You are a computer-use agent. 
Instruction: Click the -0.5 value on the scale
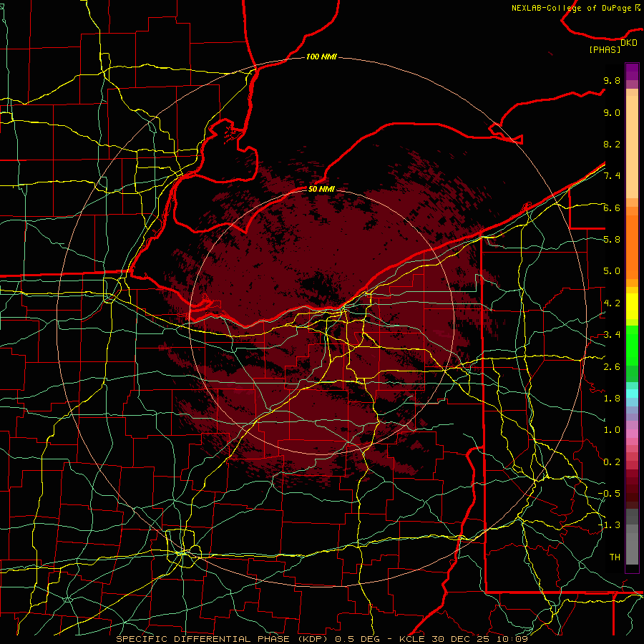609,494
